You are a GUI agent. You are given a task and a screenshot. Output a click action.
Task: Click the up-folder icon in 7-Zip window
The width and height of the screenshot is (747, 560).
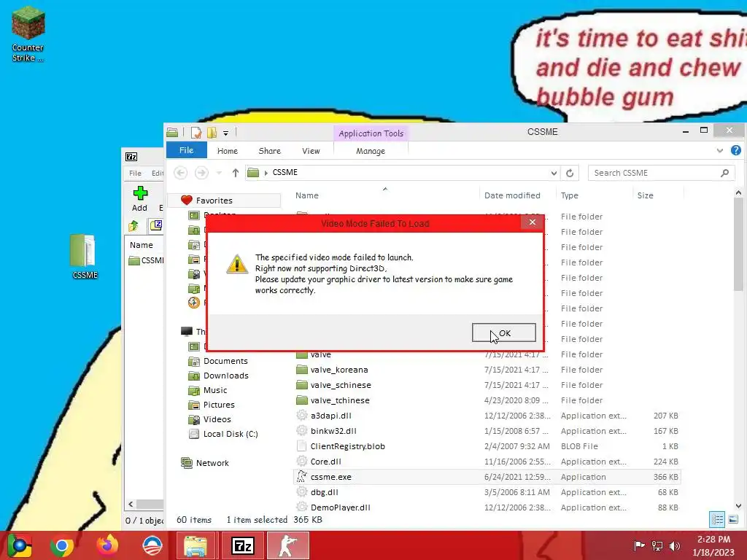pyautogui.click(x=133, y=225)
